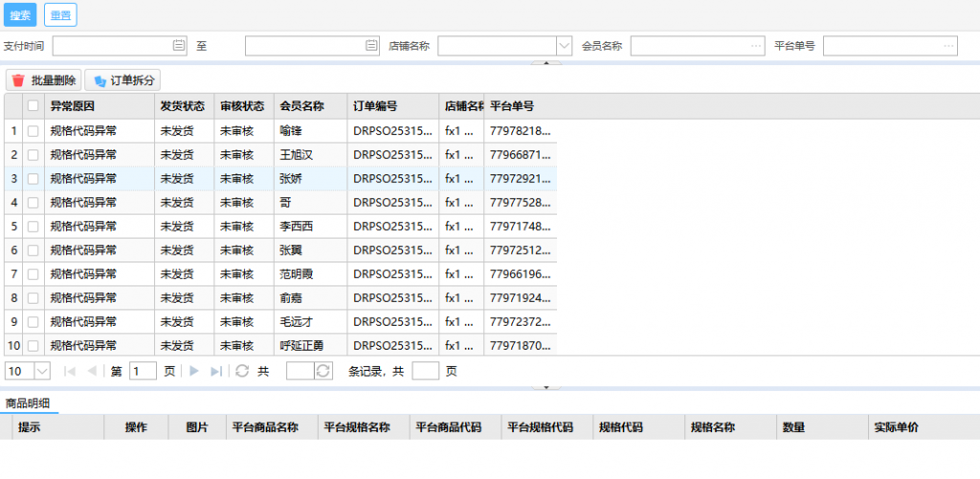Toggle the select-all checkbox in table header

click(x=33, y=106)
